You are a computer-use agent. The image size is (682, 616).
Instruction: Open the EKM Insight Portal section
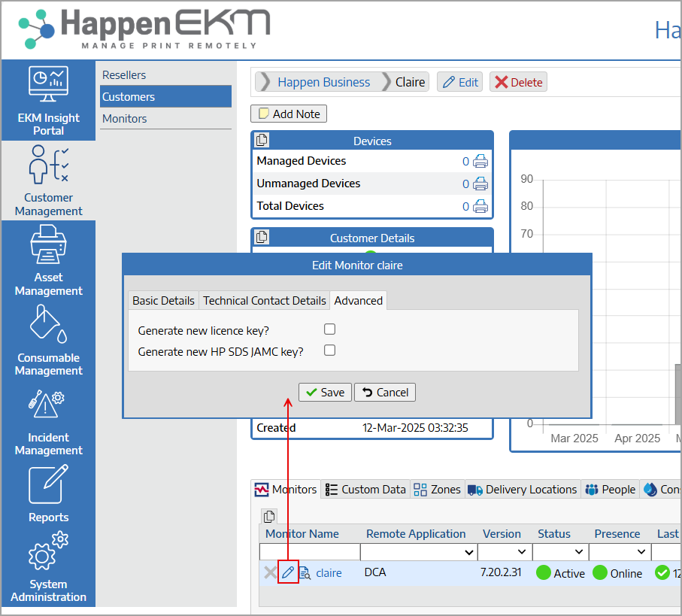(x=48, y=101)
